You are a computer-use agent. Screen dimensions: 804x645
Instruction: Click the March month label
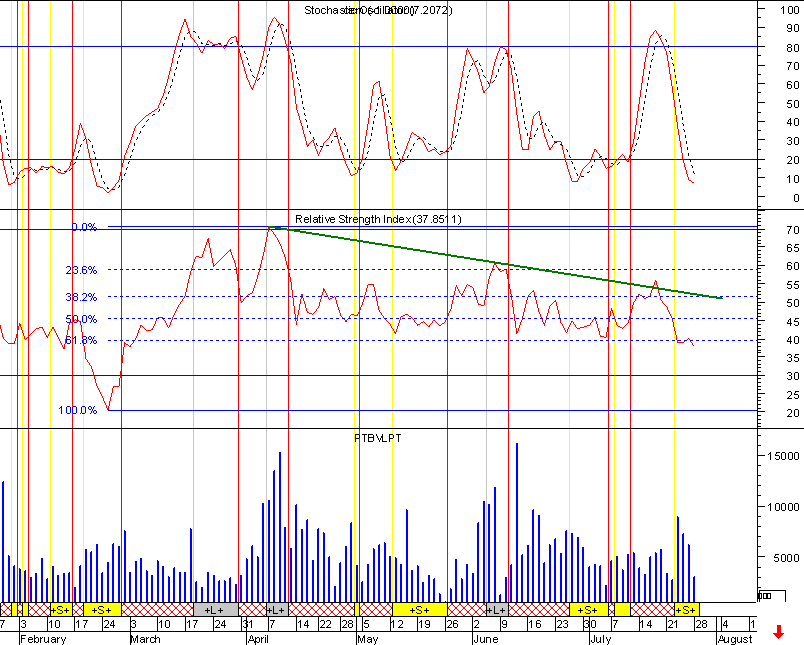tap(146, 639)
